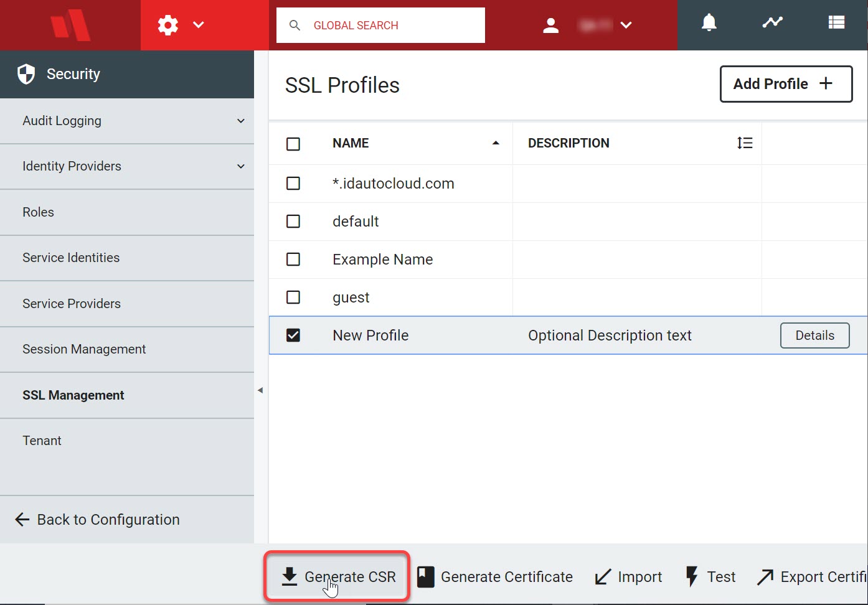The height and width of the screenshot is (605, 868).
Task: Open Details for New Profile
Action: 814,335
